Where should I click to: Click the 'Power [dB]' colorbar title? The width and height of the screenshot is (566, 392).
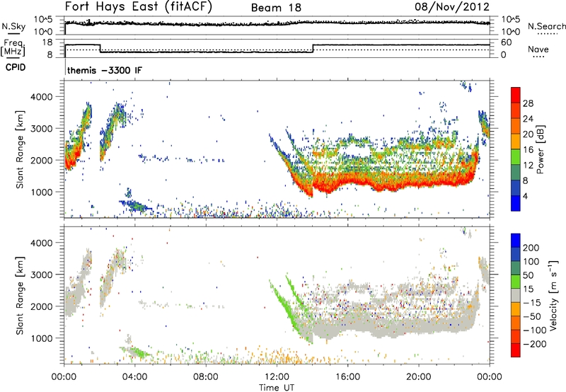coord(540,149)
